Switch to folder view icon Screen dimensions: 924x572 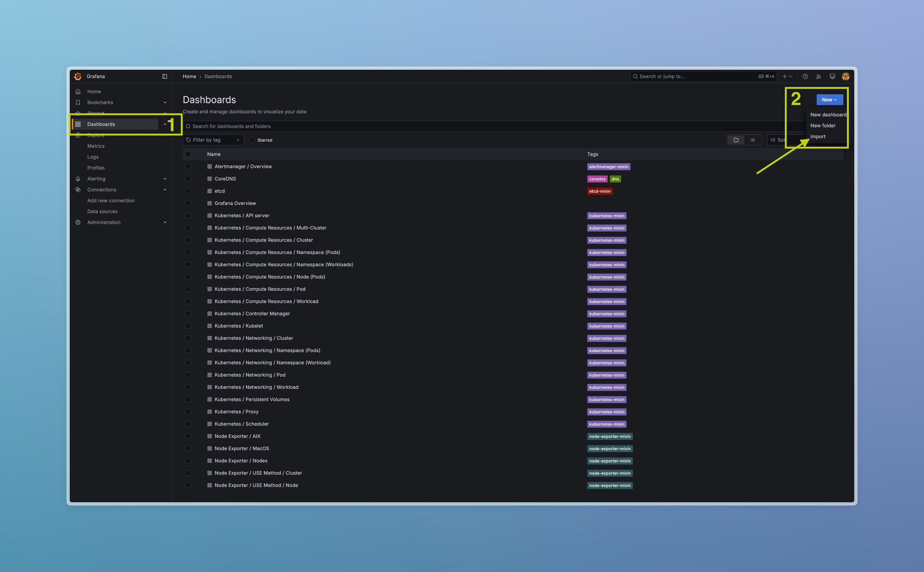736,140
